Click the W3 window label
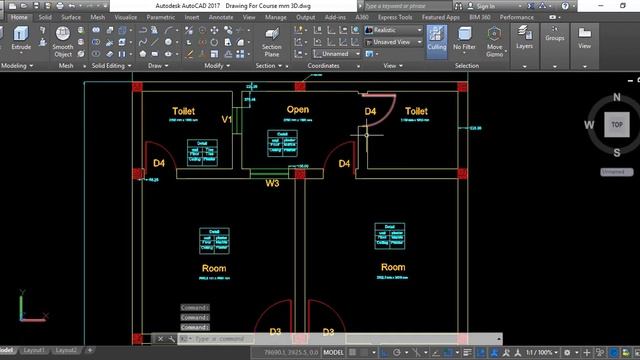Screen dimensions: 640x360 272,183
